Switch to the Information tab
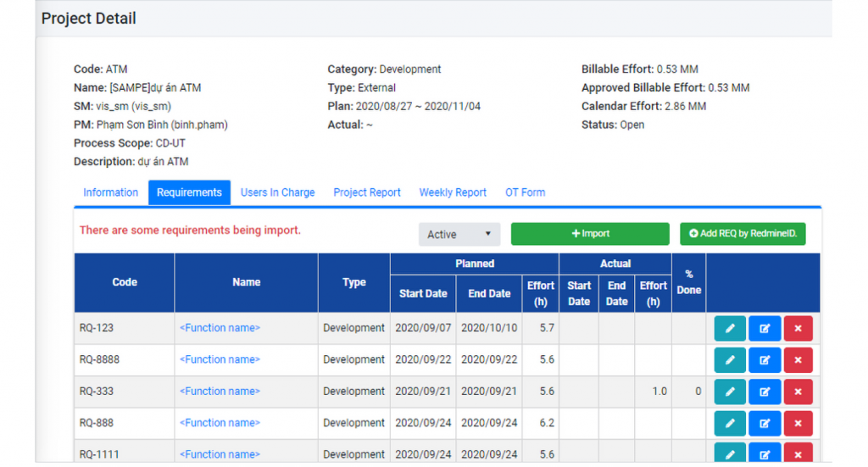This screenshot has height=467, width=868. pyautogui.click(x=111, y=192)
